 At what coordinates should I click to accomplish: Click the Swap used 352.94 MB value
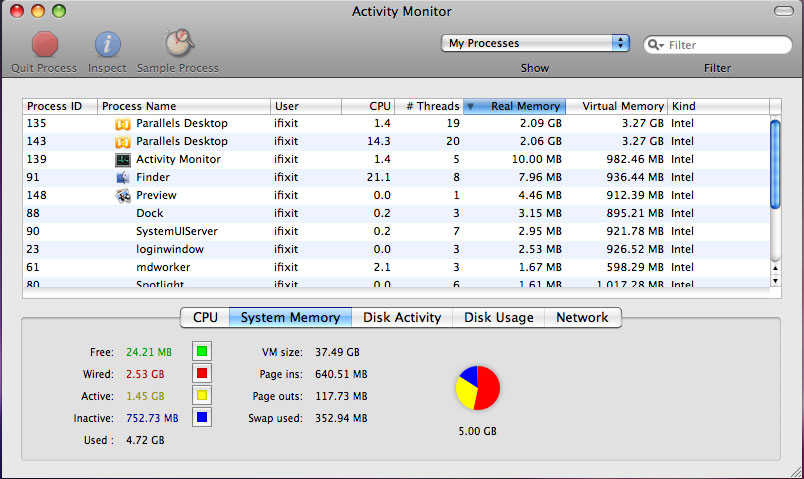pyautogui.click(x=341, y=418)
